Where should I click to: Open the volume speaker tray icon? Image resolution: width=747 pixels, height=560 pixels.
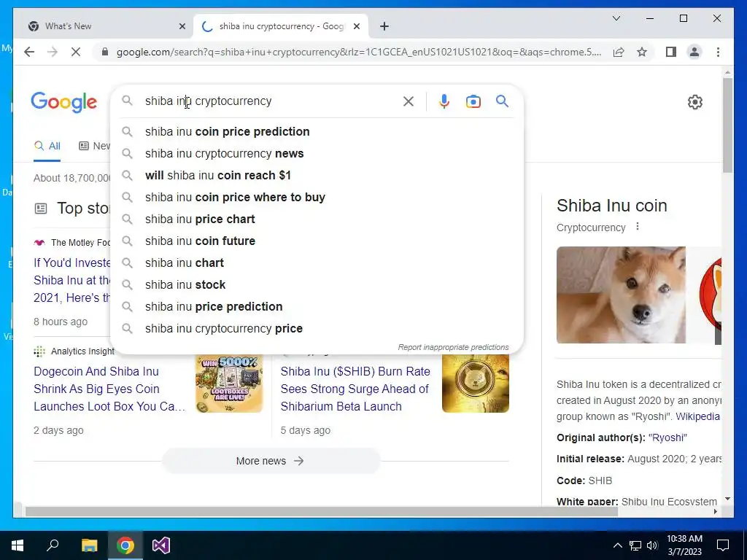(x=652, y=545)
